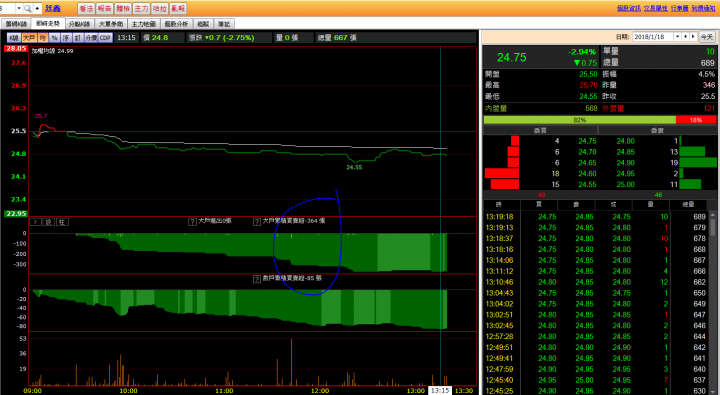Viewport: 720px width, 395px height.
Task: Go to the next date with right arrow
Action: [693, 37]
